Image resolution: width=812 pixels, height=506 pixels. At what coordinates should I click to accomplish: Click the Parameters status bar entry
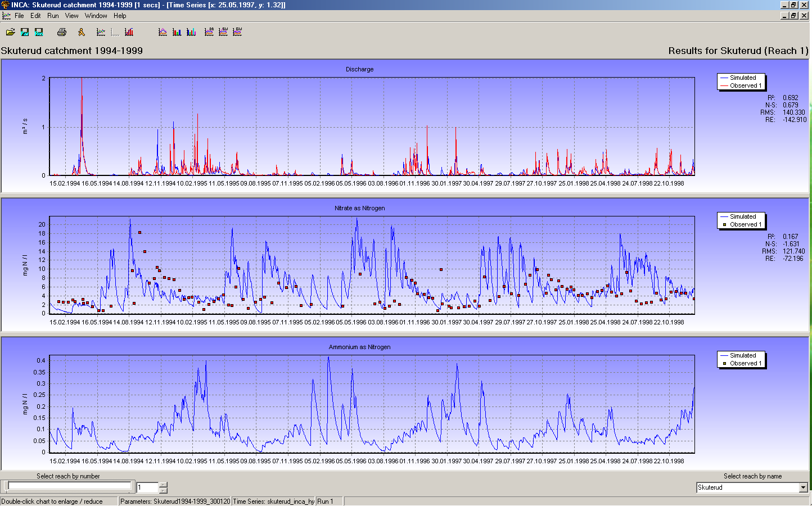click(x=175, y=502)
